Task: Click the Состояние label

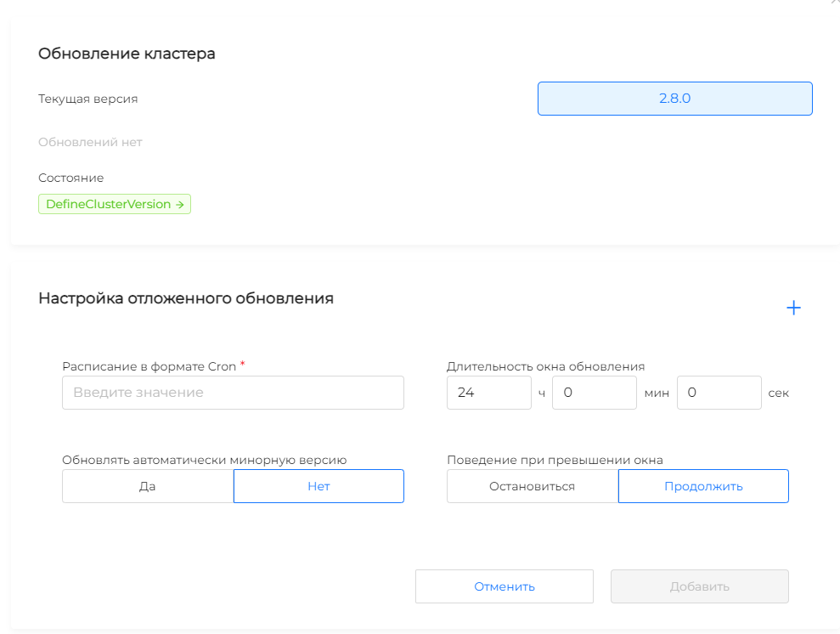Action: tap(70, 178)
